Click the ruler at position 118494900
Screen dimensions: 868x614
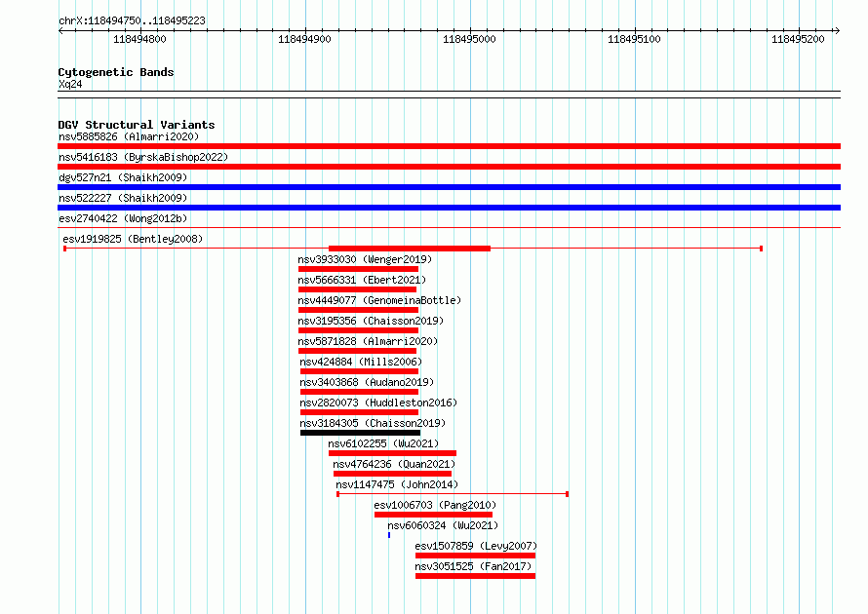pos(304,39)
